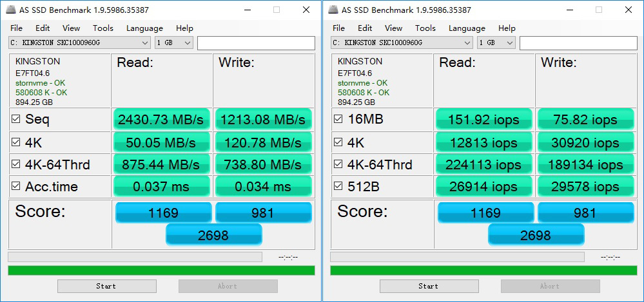Click write score 981 in right window
Image resolution: width=644 pixels, height=302 pixels.
point(586,212)
